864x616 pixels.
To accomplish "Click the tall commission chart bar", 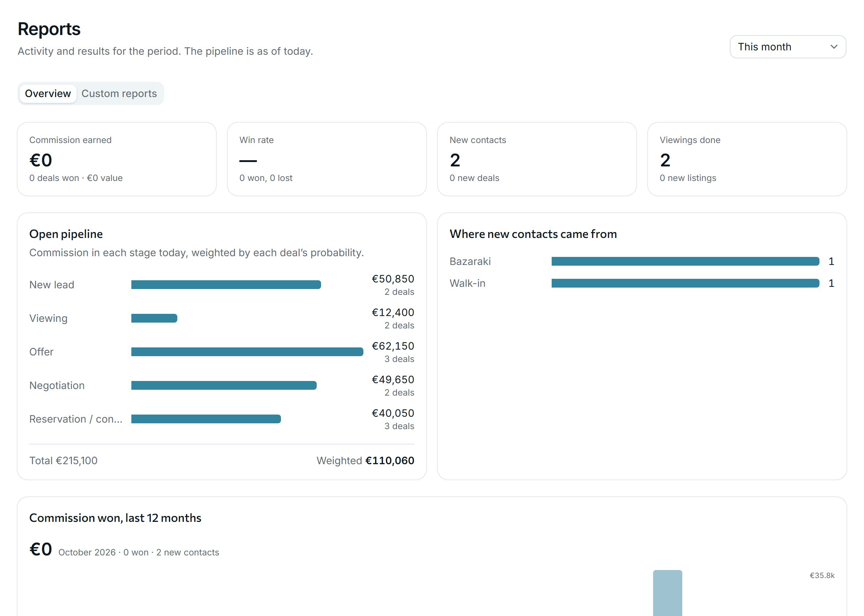I will (667, 593).
